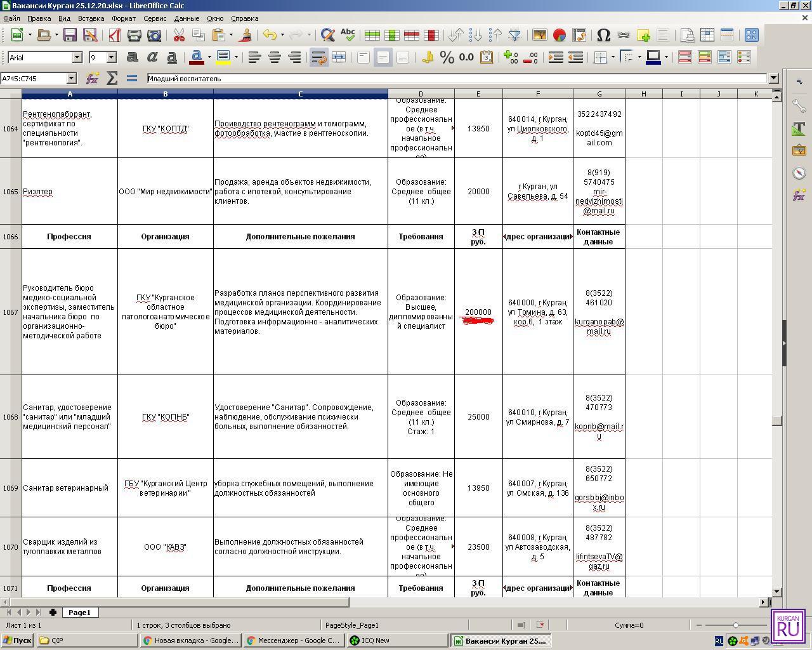Expand the highlighting color dropdown arrow
Viewport: 812px width, 650px height.
tap(236, 57)
